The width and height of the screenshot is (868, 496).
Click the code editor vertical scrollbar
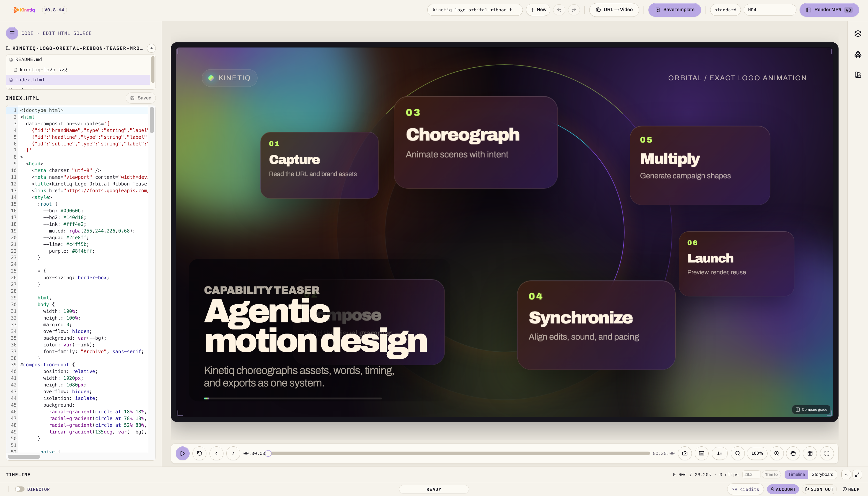click(152, 120)
